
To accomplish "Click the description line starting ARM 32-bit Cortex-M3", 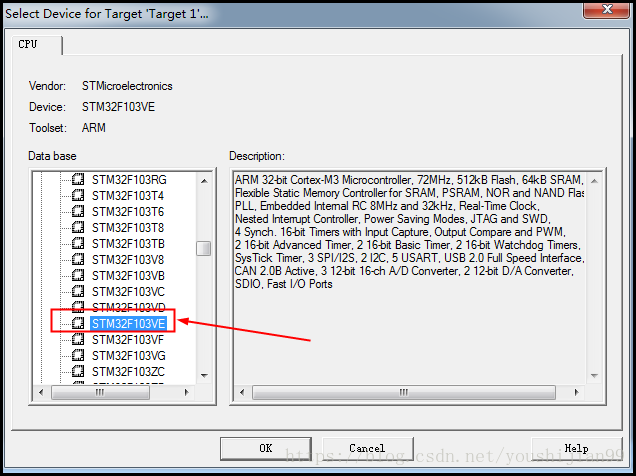I will coord(409,180).
